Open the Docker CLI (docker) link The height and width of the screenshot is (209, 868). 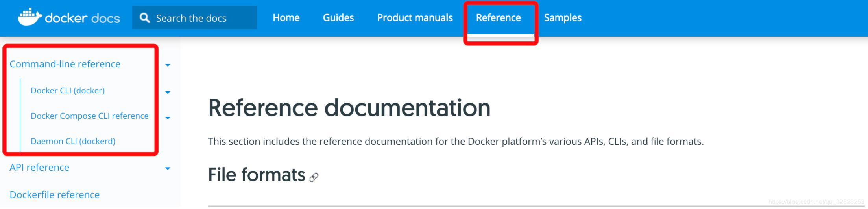point(68,91)
